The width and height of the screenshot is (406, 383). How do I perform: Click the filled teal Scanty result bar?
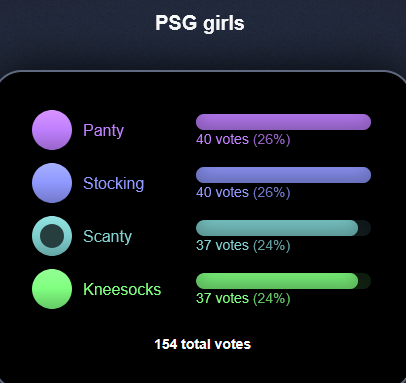pos(277,228)
